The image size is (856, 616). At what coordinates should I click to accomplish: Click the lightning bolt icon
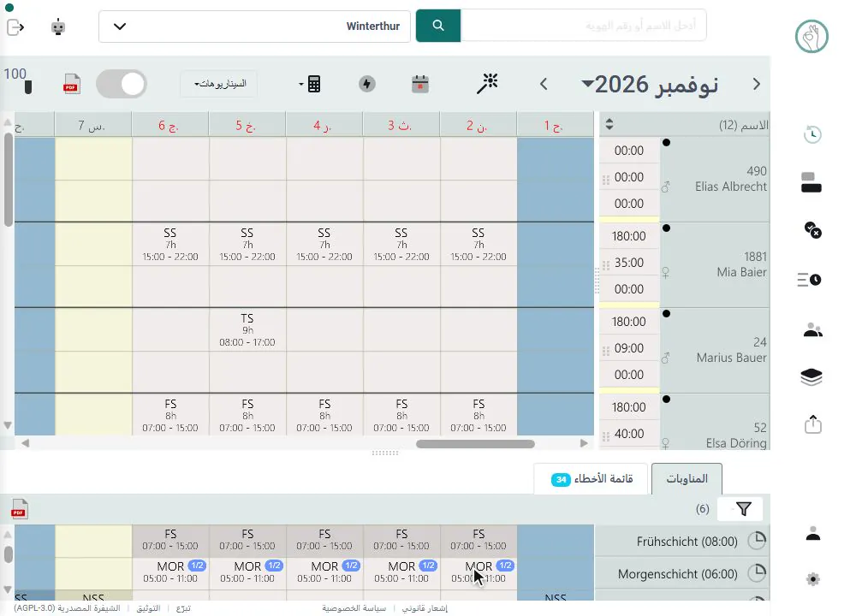tap(367, 84)
